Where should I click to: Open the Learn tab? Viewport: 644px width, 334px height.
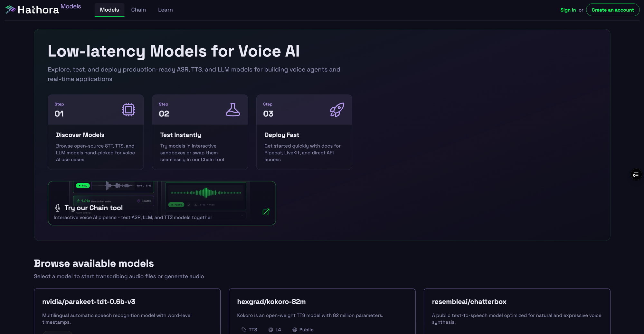click(166, 10)
